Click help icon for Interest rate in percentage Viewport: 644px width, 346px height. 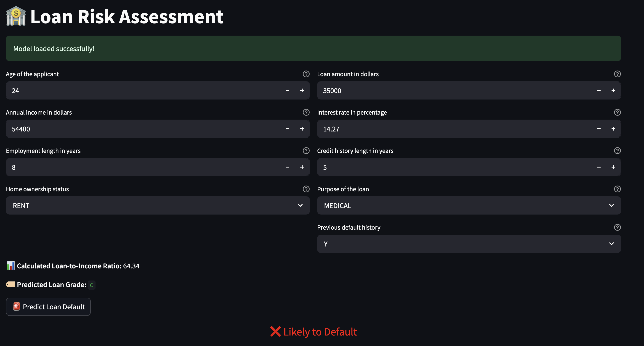point(617,112)
